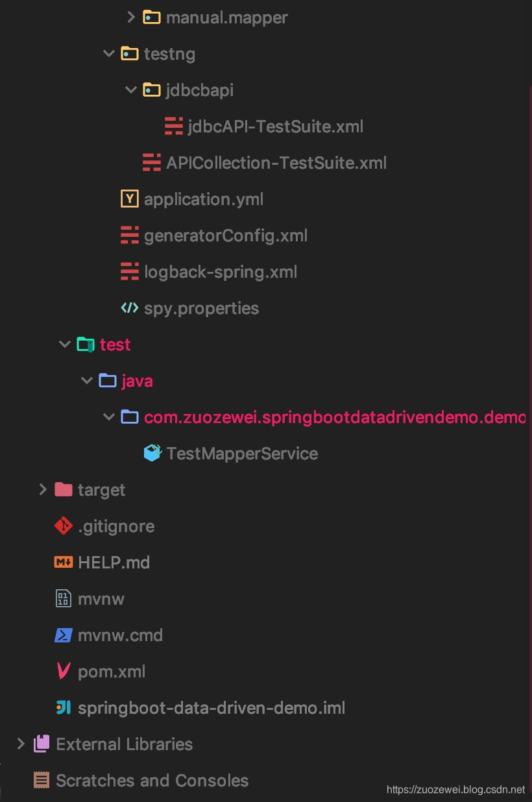Image resolution: width=532 pixels, height=802 pixels.
Task: Select mvnw file name
Action: (101, 599)
